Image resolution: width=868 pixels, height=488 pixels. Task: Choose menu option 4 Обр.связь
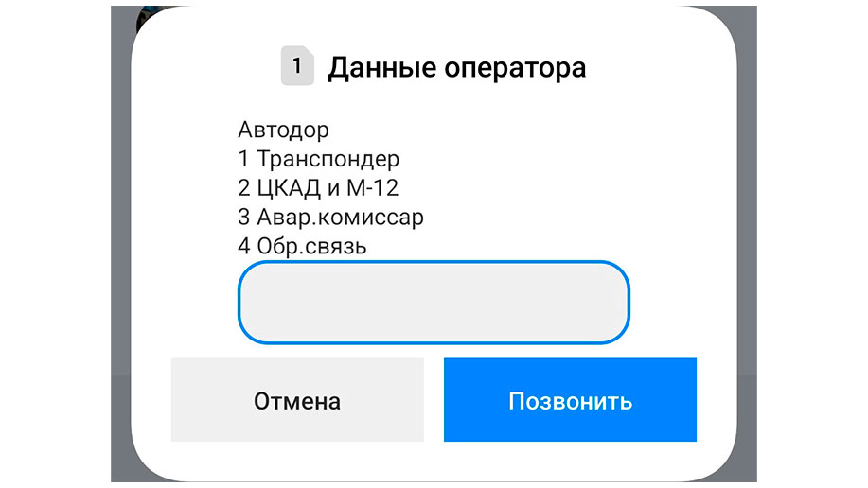pyautogui.click(x=302, y=246)
